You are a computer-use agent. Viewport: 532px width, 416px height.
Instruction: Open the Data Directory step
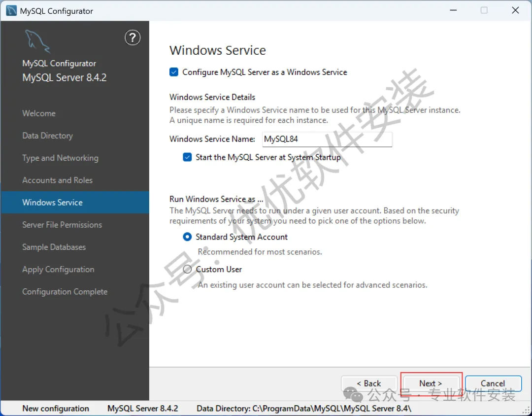coord(47,136)
